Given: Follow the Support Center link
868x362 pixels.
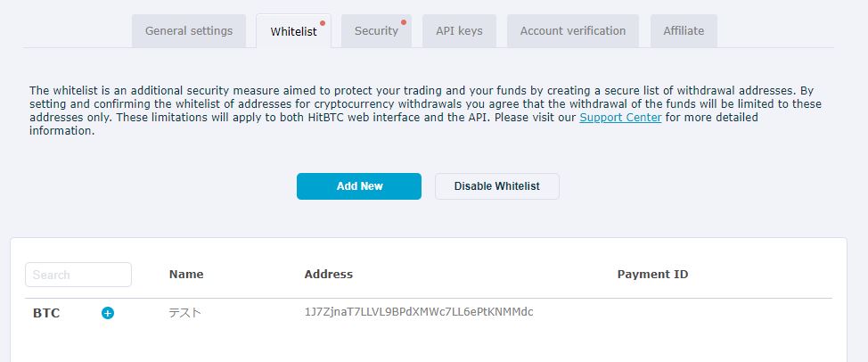Looking at the screenshot, I should tap(620, 118).
